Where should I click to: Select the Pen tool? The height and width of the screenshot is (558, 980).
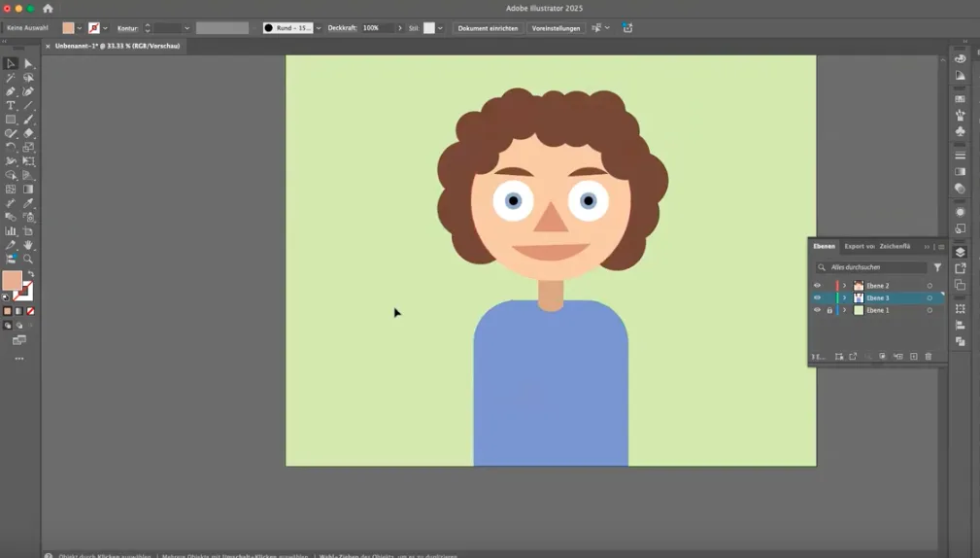click(x=11, y=91)
